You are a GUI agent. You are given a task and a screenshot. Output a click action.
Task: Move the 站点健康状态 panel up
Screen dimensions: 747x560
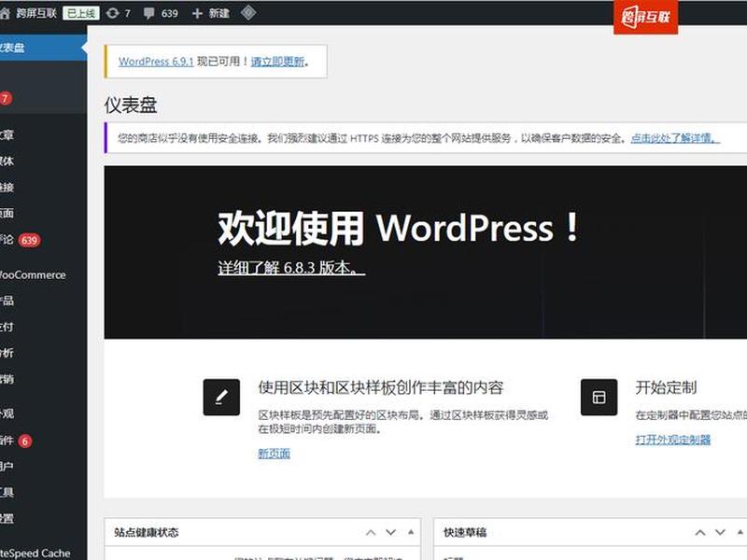[x=371, y=532]
